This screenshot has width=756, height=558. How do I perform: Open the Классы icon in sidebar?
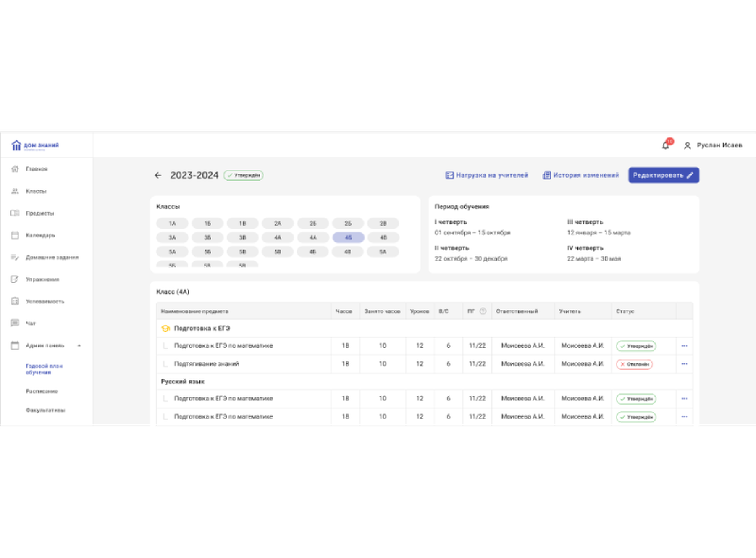(15, 191)
